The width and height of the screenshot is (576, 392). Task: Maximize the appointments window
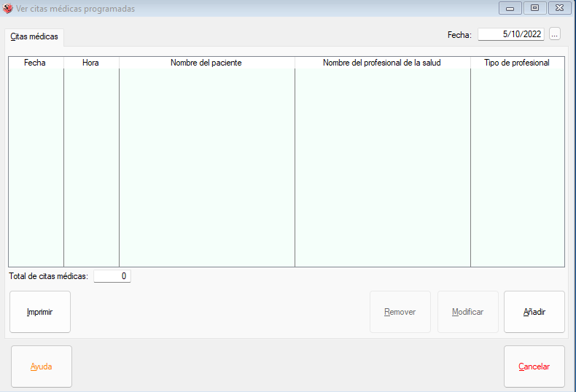click(534, 8)
